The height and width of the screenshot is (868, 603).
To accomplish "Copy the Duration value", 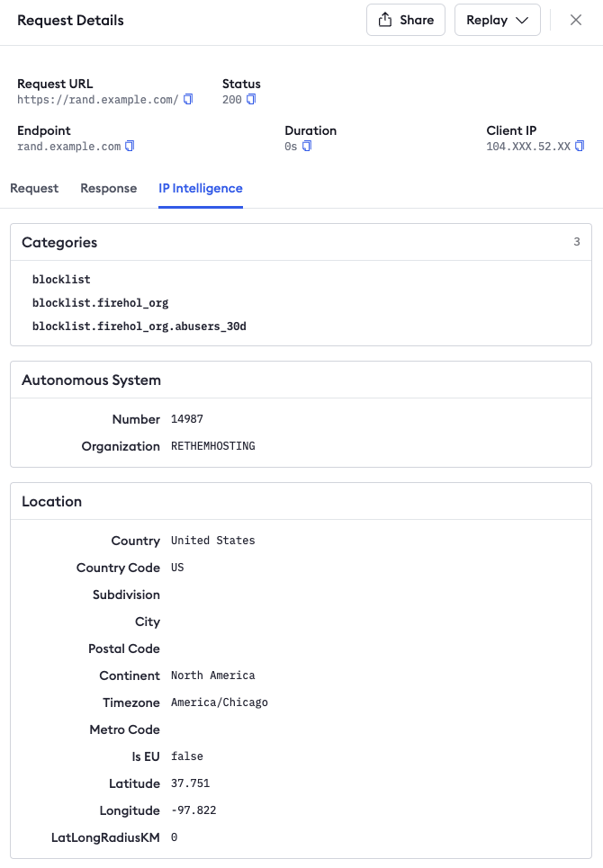I will (307, 147).
